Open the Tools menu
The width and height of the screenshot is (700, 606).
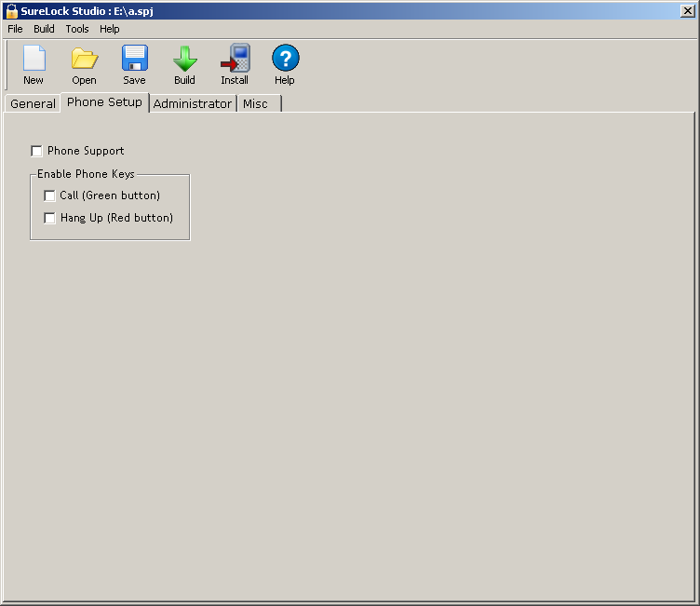tap(77, 29)
